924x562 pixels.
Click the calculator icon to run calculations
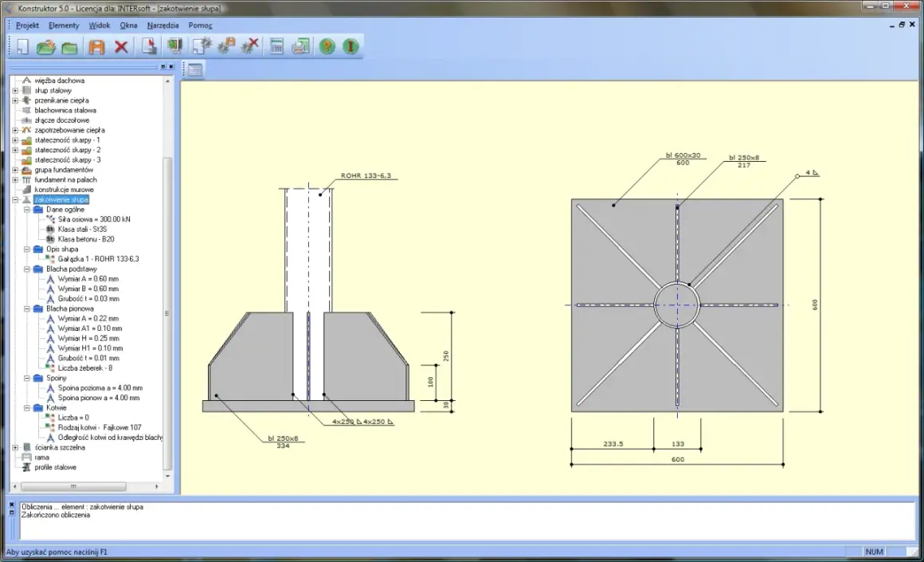point(276,46)
